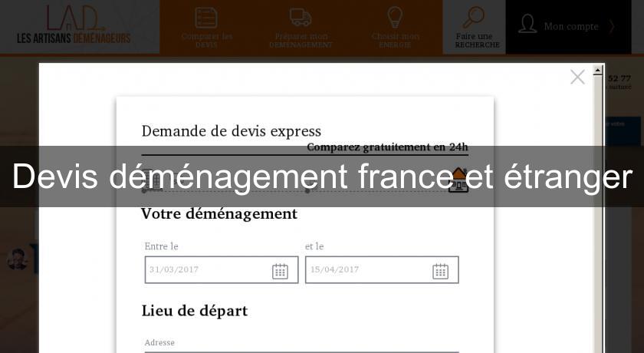
Task: Click the 'Adresse' field under Lieu de départ
Action: (x=301, y=351)
